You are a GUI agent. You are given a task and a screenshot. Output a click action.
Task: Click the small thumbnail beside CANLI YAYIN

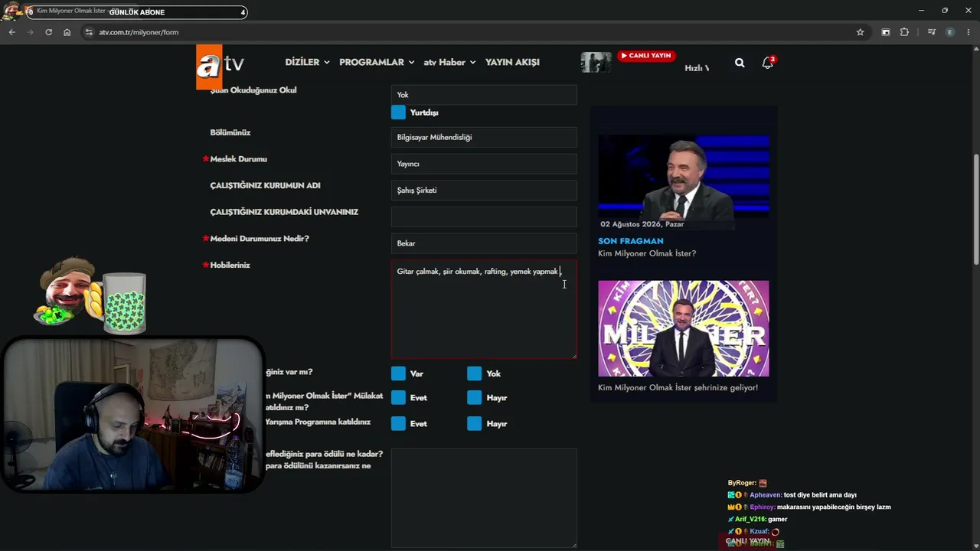(x=596, y=62)
